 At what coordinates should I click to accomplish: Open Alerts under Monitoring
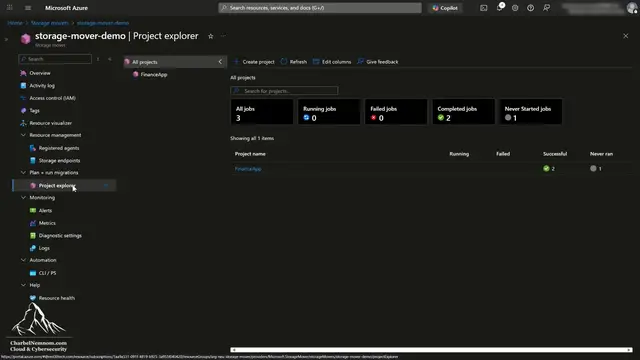click(45, 211)
